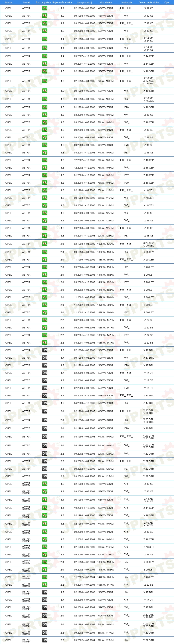
Task: Select the 118kW / 160KM power cell
Action: point(105,260)
